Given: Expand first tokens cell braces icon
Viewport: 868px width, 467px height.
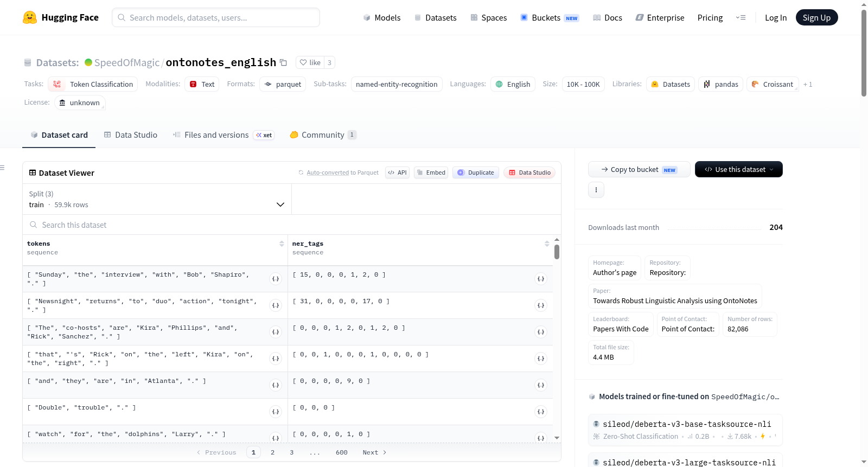Looking at the screenshot, I should [276, 279].
